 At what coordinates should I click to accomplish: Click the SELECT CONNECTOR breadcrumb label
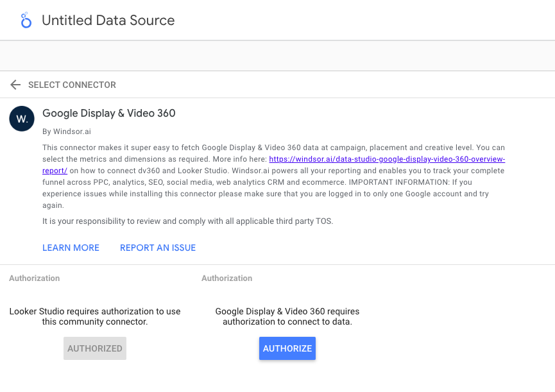pyautogui.click(x=72, y=85)
